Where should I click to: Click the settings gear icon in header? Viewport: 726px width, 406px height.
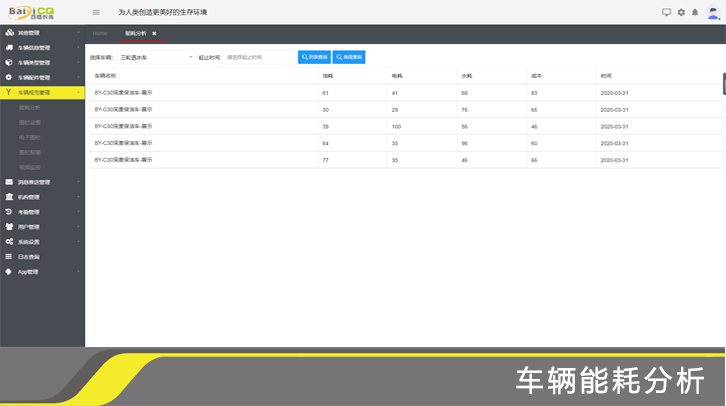[681, 12]
